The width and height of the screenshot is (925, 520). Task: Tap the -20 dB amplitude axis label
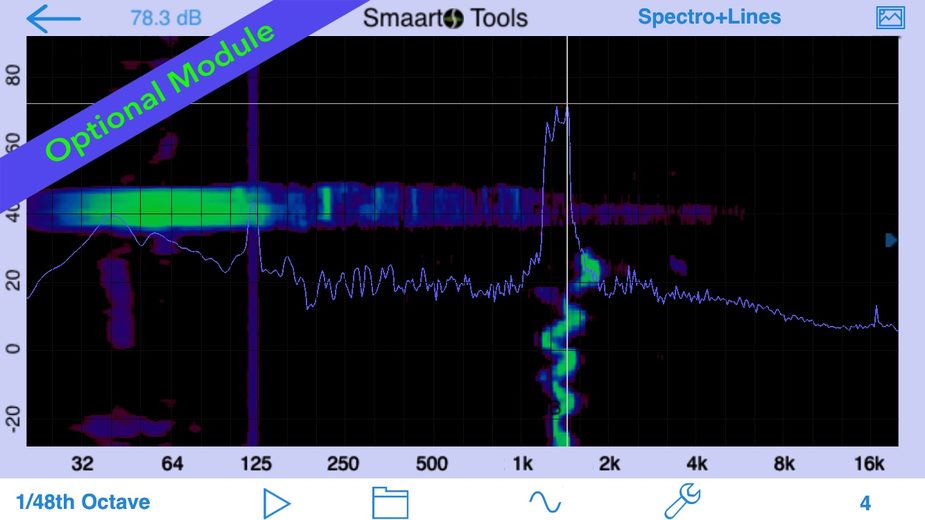click(12, 418)
